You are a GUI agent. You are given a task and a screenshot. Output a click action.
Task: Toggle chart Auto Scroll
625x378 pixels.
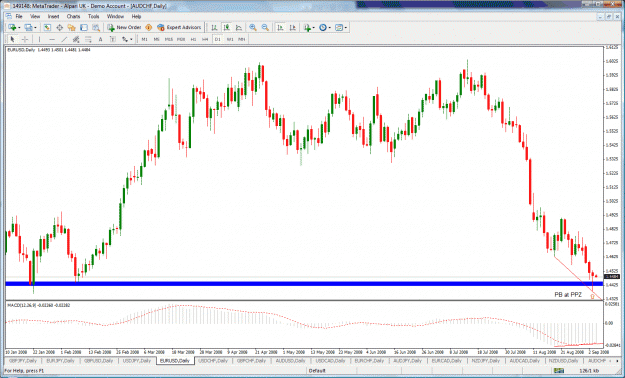click(x=280, y=28)
